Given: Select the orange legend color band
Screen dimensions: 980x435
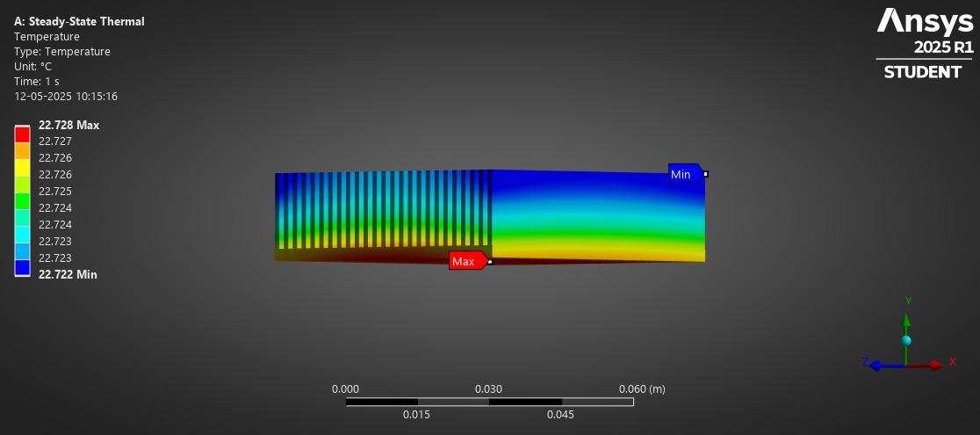Looking at the screenshot, I should click(23, 151).
